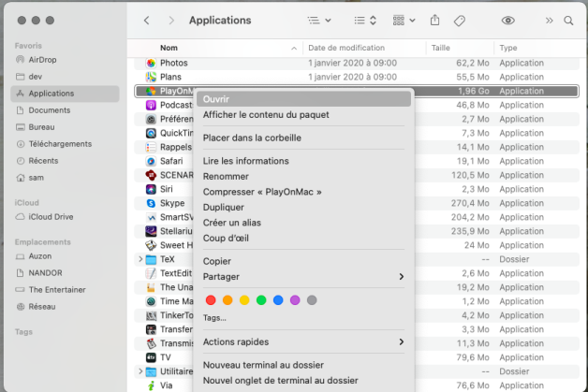This screenshot has width=588, height=392.
Task: Open iCloud Drive in the sidebar
Action: [x=66, y=217]
